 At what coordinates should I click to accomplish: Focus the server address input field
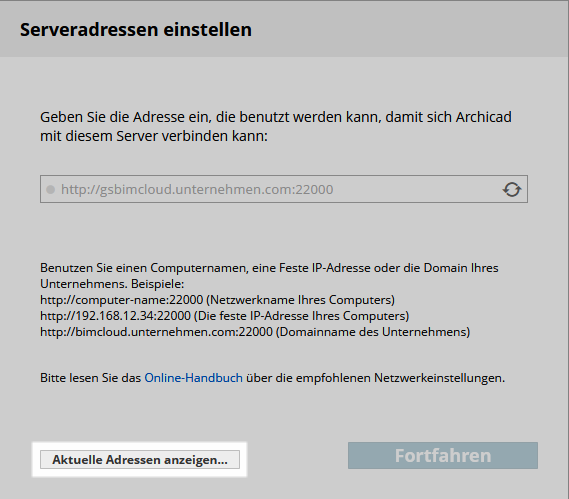[x=284, y=189]
